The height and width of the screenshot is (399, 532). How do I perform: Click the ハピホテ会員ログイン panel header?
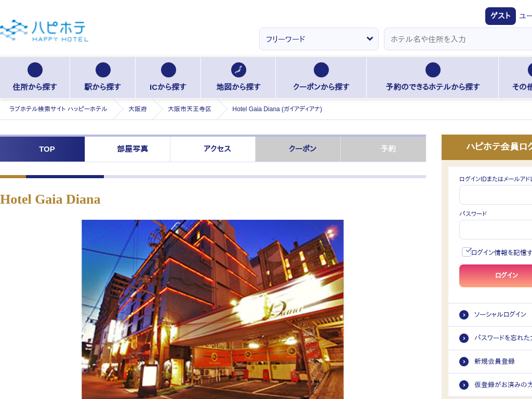point(487,147)
